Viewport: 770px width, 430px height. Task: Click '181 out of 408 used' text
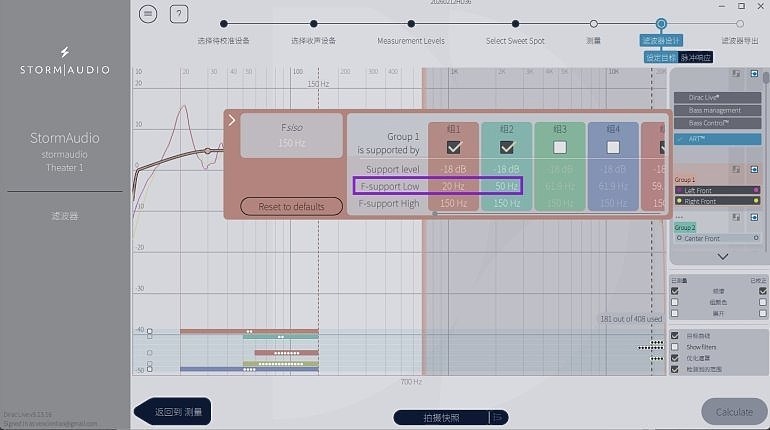pos(631,319)
